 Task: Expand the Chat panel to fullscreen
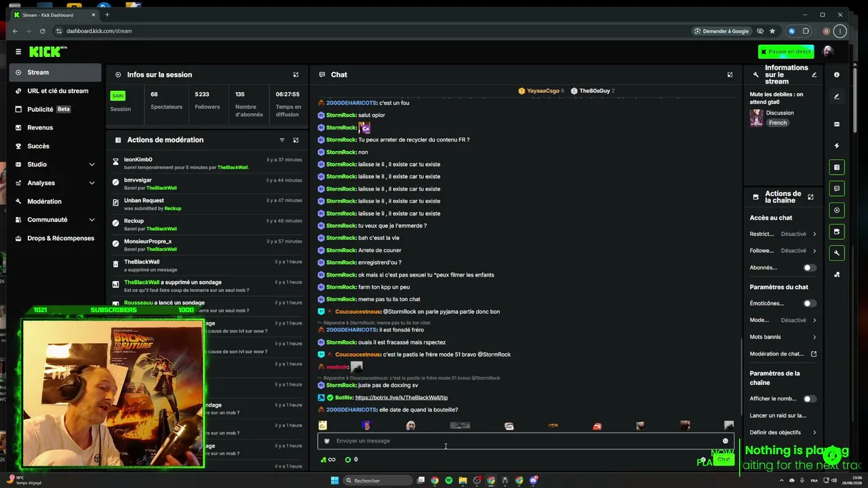[x=730, y=75]
